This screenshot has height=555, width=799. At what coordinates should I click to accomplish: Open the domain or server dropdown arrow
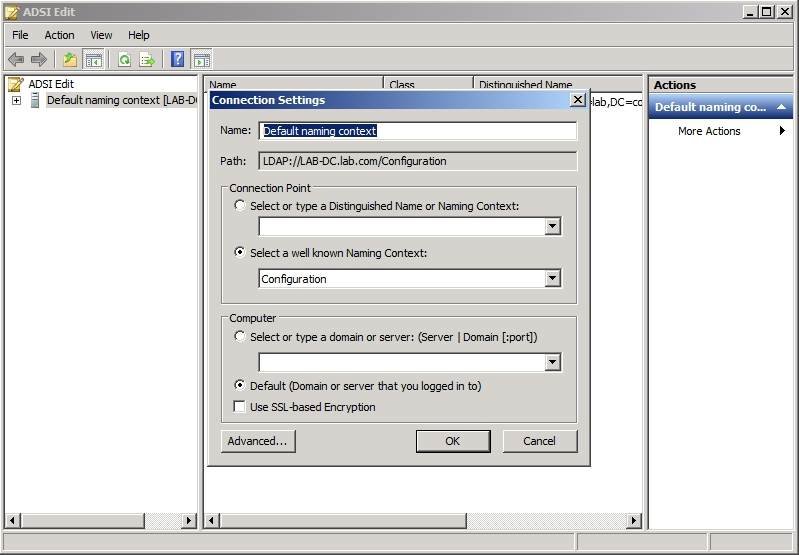(553, 362)
